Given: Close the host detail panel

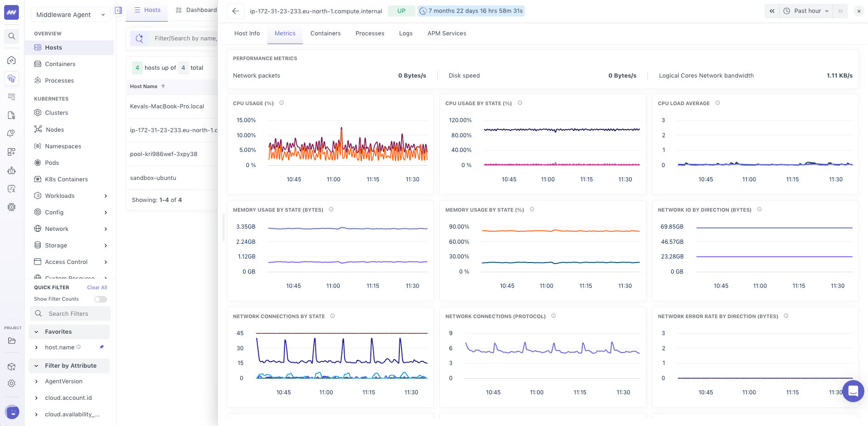Looking at the screenshot, I should tap(859, 11).
